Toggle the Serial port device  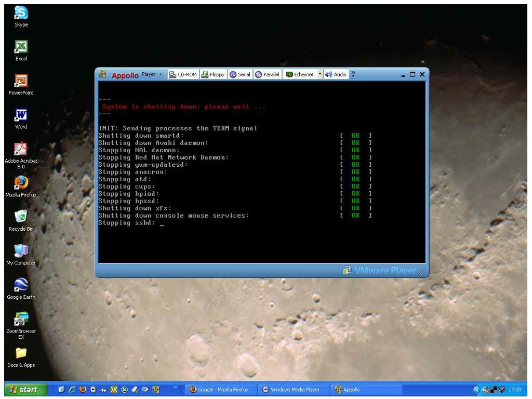click(240, 75)
